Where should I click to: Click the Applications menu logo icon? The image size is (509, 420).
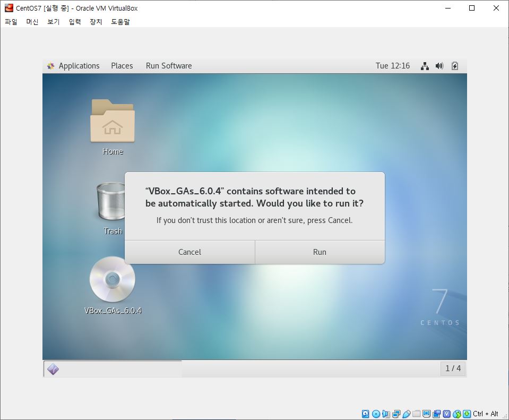tap(50, 66)
